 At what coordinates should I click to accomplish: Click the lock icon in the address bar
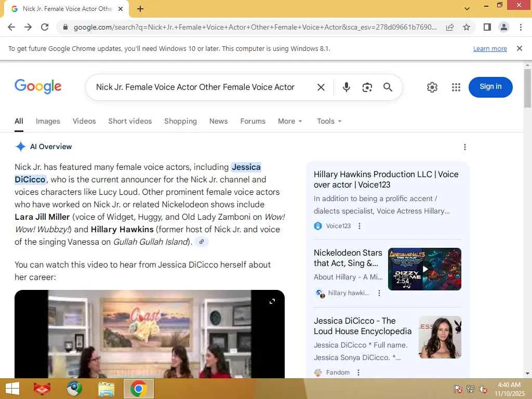click(65, 27)
